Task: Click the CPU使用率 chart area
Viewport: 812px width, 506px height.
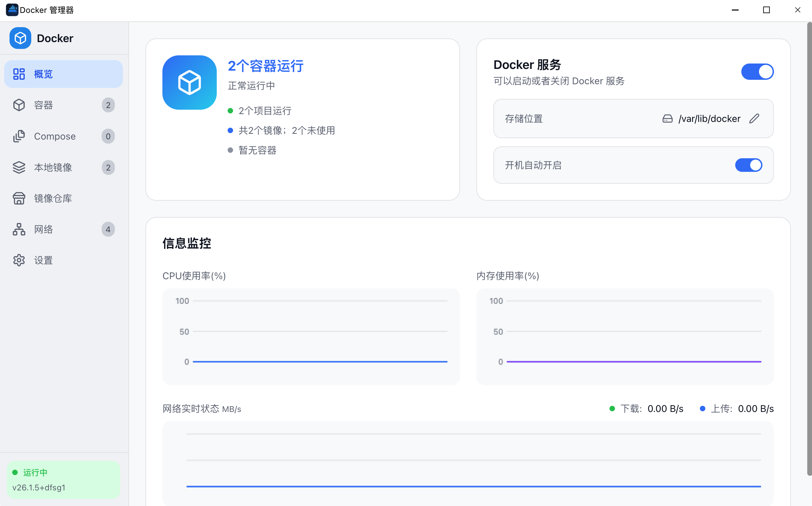Action: click(x=311, y=337)
